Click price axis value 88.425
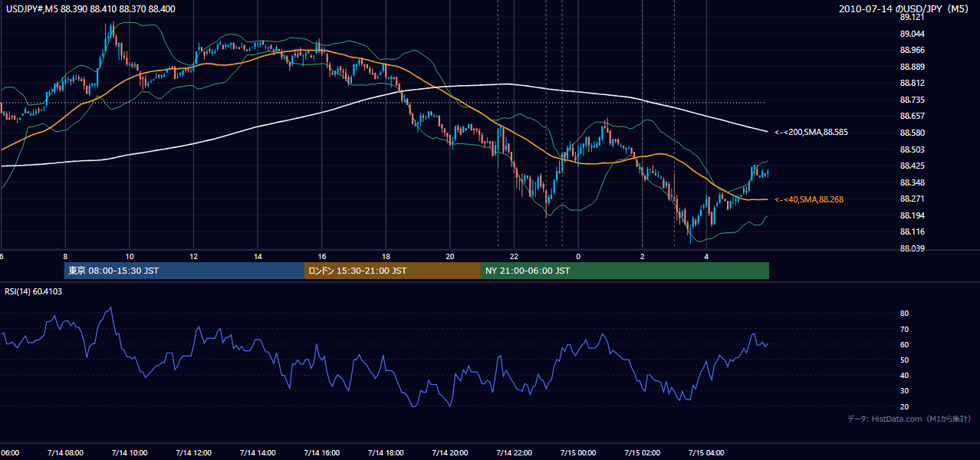 pyautogui.click(x=912, y=166)
